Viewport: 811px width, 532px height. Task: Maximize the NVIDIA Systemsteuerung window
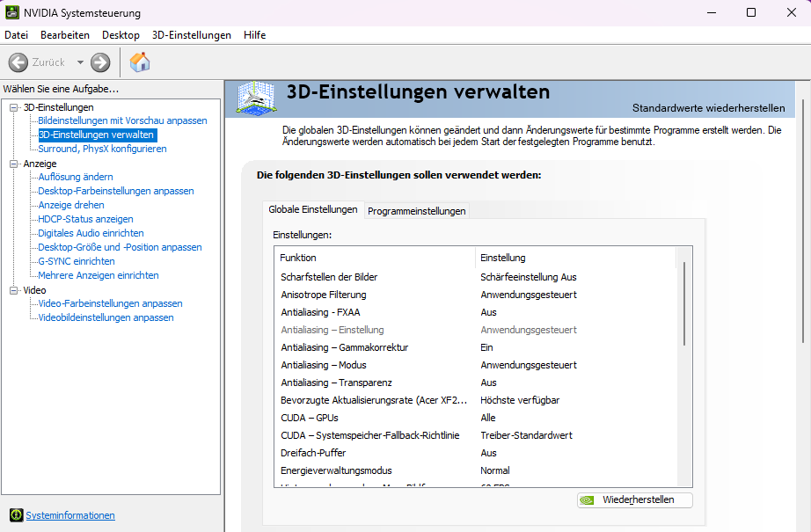tap(751, 12)
